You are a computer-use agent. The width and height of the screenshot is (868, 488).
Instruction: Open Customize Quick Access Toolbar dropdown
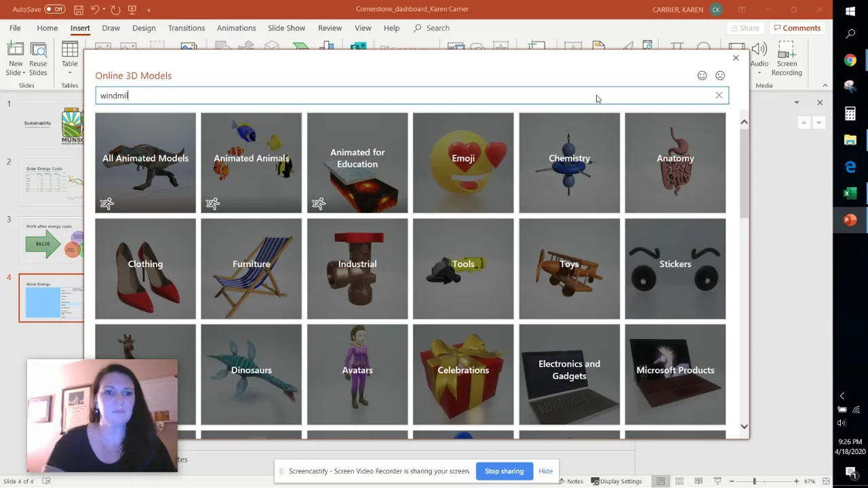coord(149,10)
